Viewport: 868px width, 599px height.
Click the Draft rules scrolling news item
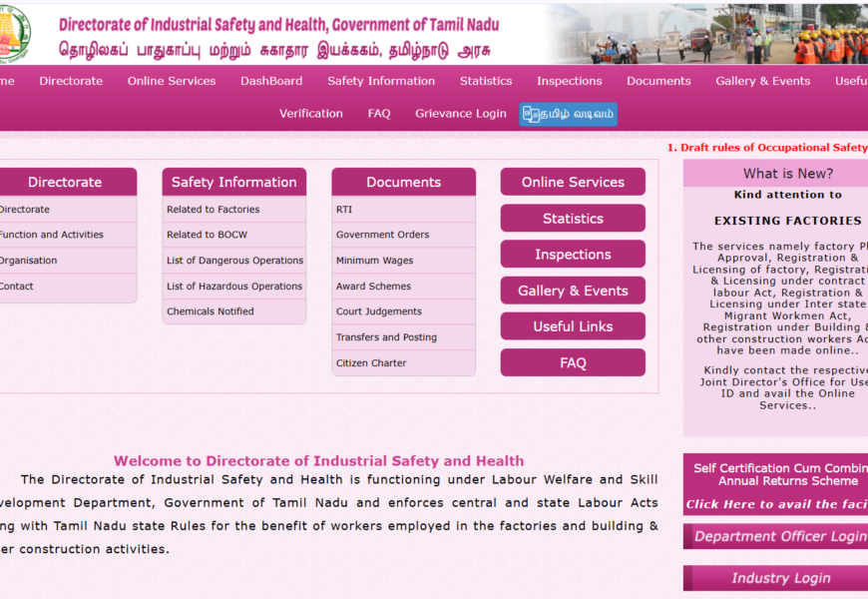click(x=768, y=148)
